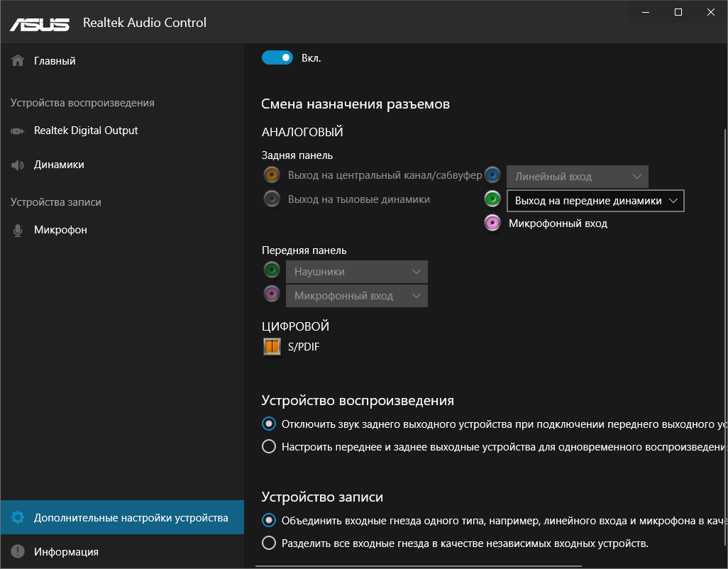The image size is (728, 569).
Task: Open Realtek Digital Output device settings
Action: [86, 131]
